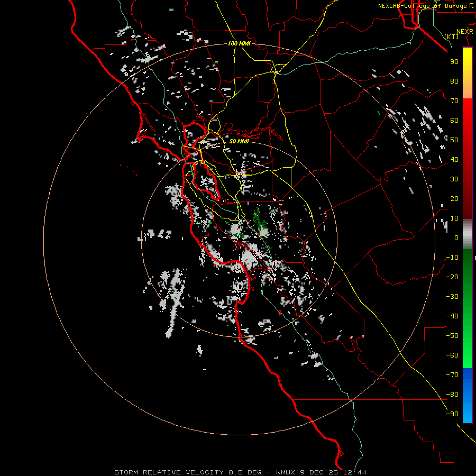The width and height of the screenshot is (476, 476).
Task: Click the bright green segment near -60
Action: click(467, 358)
